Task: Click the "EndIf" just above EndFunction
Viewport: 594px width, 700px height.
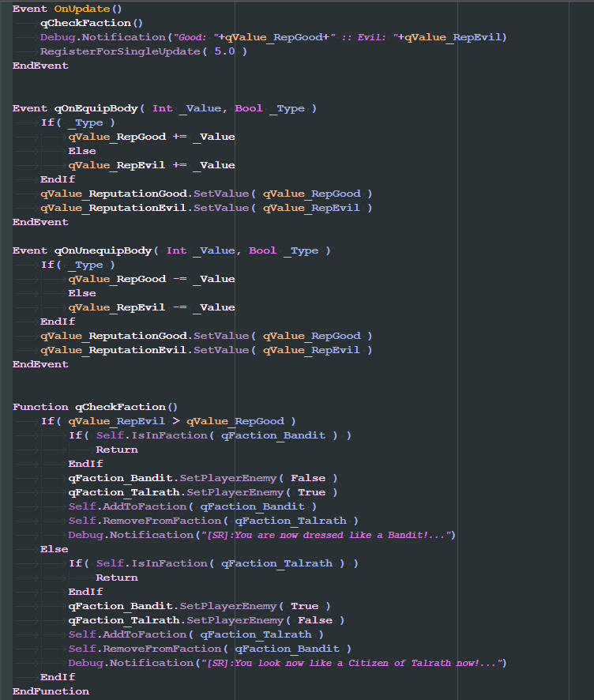Action: (58, 677)
